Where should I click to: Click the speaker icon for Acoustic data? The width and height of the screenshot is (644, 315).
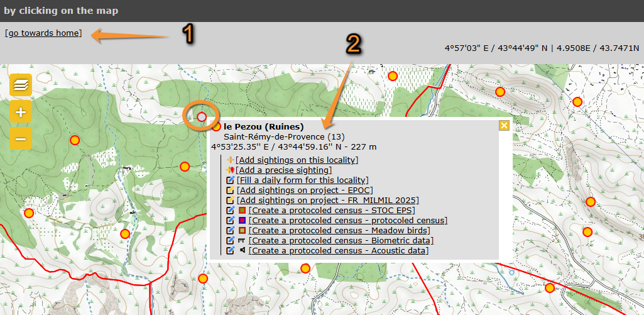click(242, 250)
